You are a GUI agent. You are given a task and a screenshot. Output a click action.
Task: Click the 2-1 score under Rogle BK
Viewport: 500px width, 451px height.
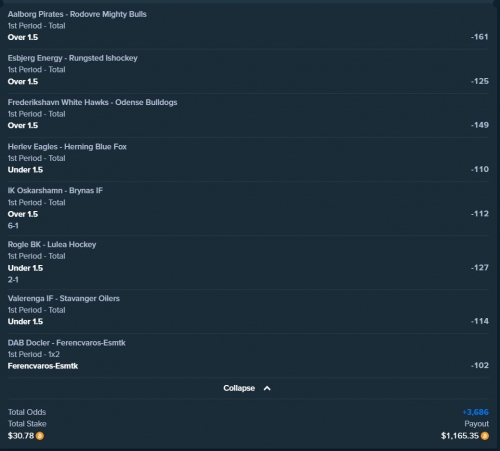click(13, 280)
